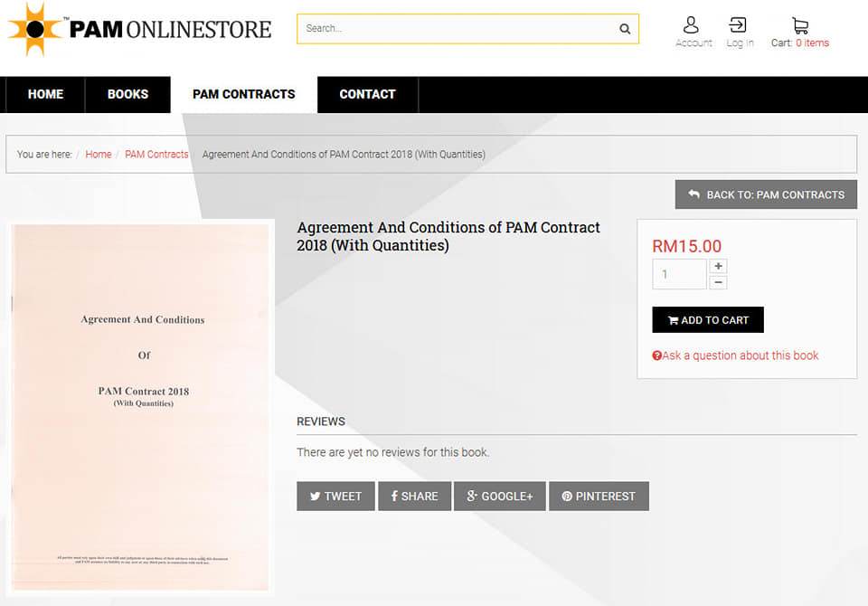Click the PAM Online Store logo
The image size is (868, 606).
click(x=139, y=29)
